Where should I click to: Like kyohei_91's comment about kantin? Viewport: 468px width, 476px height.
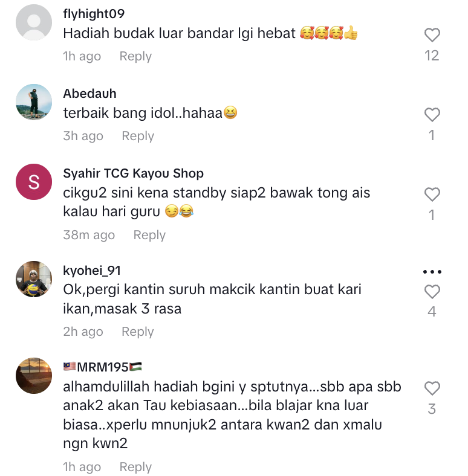(432, 292)
